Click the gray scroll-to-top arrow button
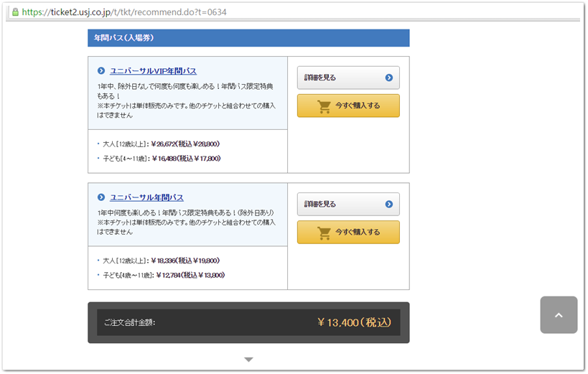588x374 pixels. [559, 314]
